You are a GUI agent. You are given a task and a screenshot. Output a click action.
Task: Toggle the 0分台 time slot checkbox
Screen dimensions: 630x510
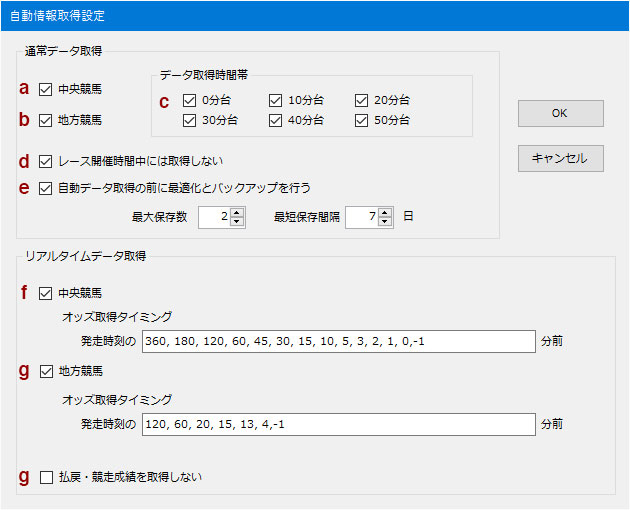[189, 100]
